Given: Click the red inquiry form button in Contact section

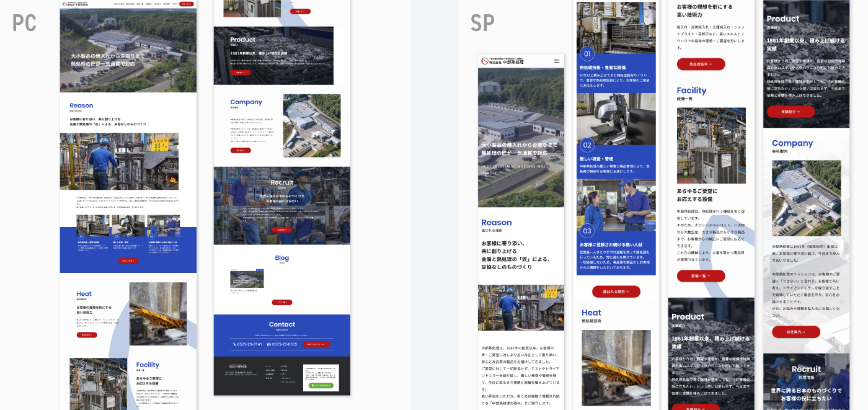Looking at the screenshot, I should [316, 344].
